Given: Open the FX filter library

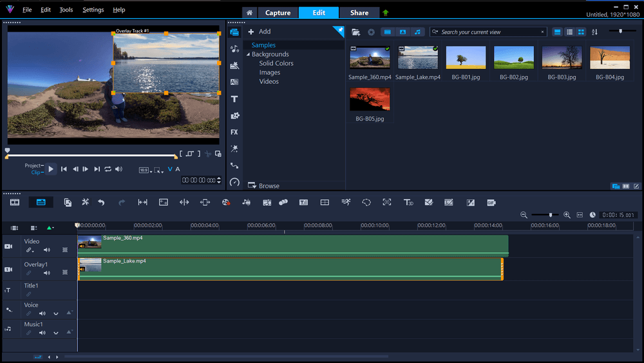Looking at the screenshot, I should click(234, 132).
